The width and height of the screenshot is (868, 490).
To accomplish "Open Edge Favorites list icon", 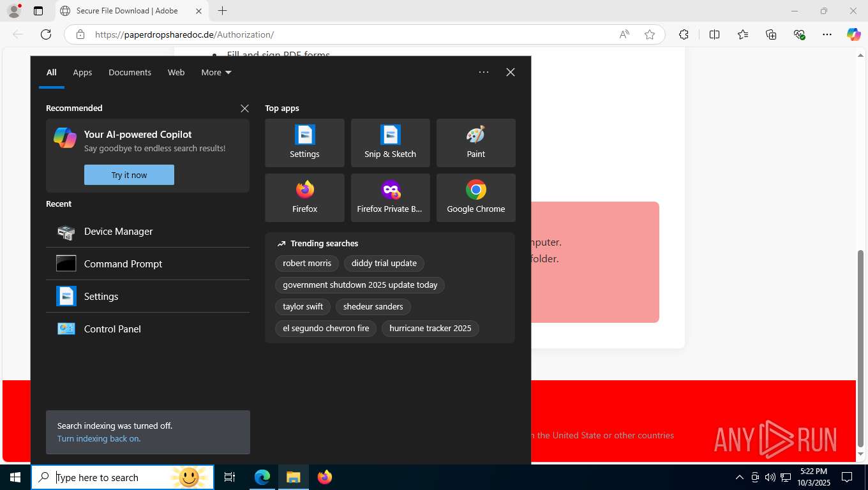I will click(x=743, y=34).
